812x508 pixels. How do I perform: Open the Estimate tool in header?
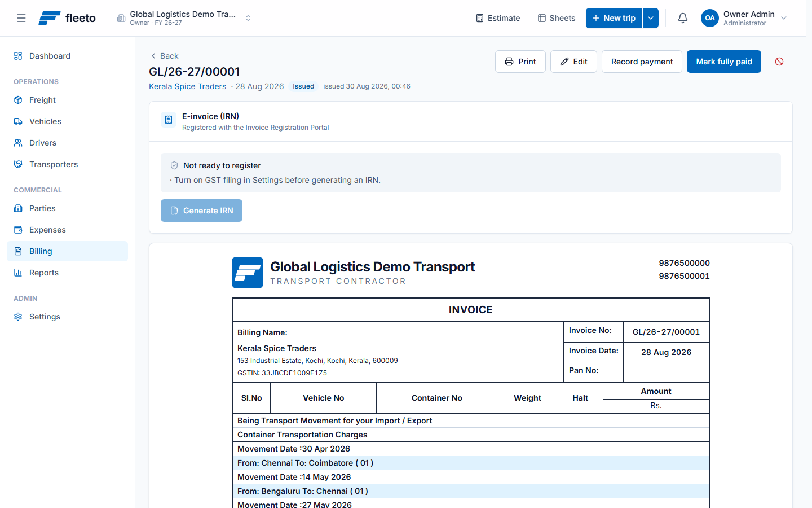click(x=498, y=18)
